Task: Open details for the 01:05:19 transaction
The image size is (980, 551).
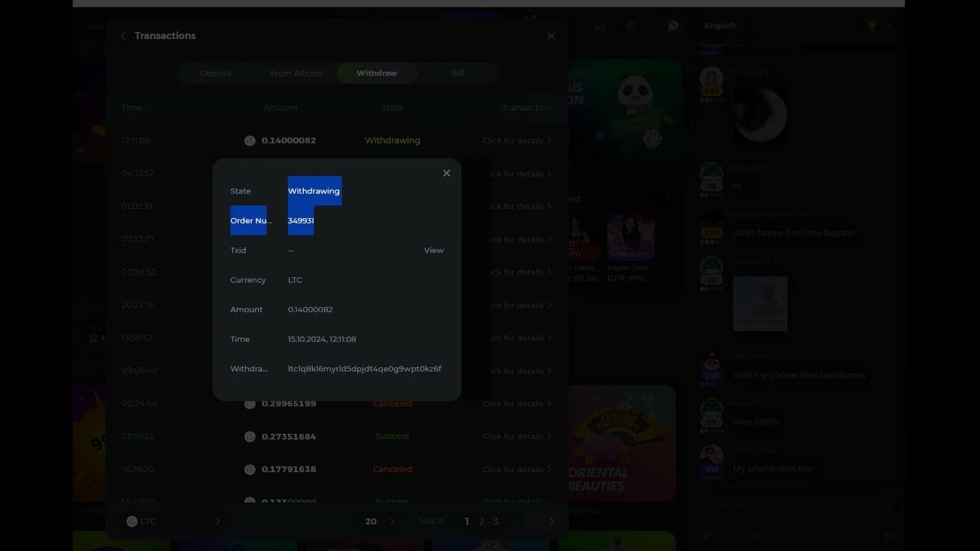Action: pyautogui.click(x=517, y=206)
